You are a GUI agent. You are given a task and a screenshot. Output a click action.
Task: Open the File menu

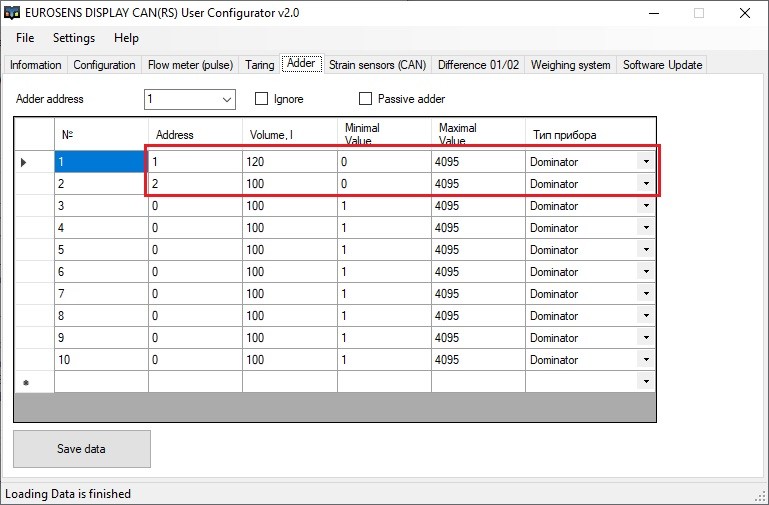[25, 38]
